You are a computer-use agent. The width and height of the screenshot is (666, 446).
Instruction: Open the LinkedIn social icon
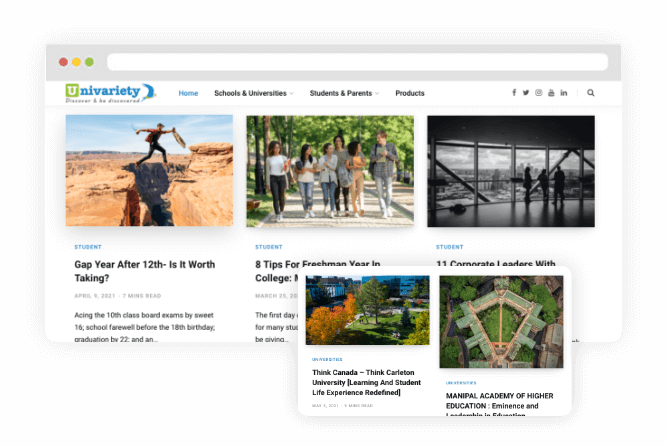pos(564,93)
